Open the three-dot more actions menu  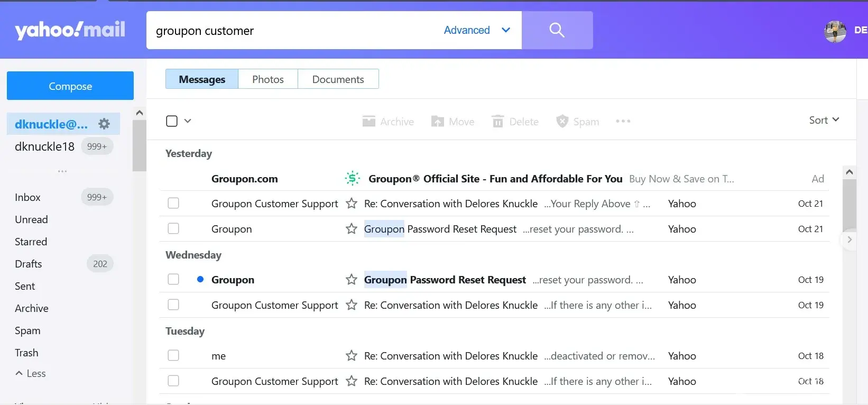click(623, 122)
